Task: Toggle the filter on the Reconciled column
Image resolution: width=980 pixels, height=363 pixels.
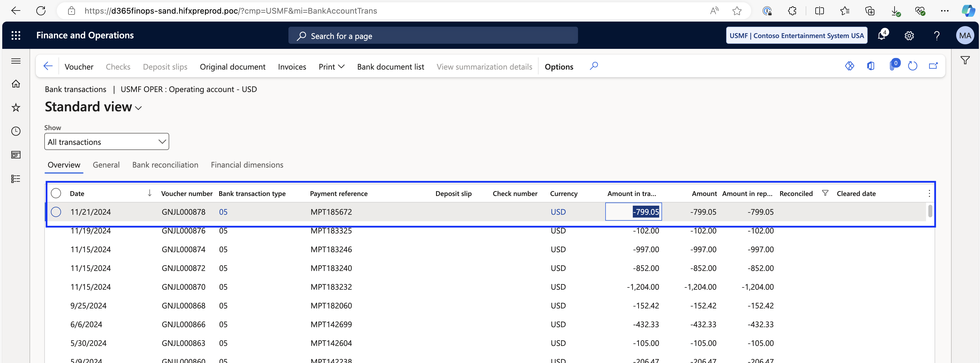Action: click(825, 193)
